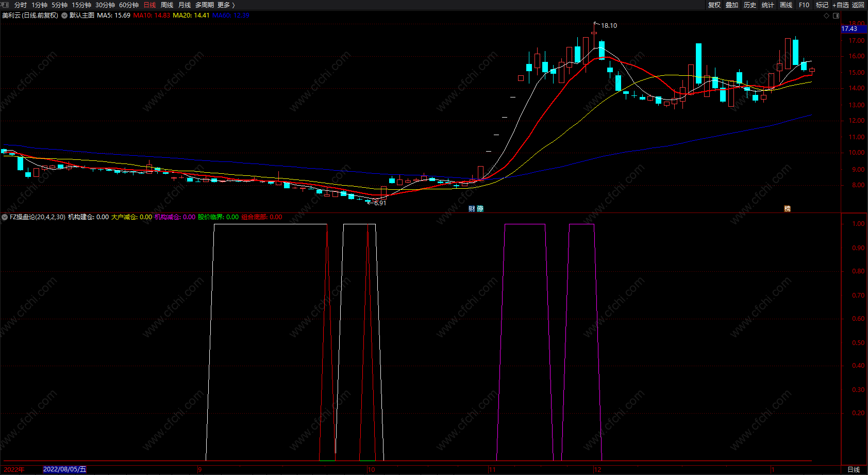Open the main chart indicator dropdown arrow
The image size is (868, 475).
64,15
